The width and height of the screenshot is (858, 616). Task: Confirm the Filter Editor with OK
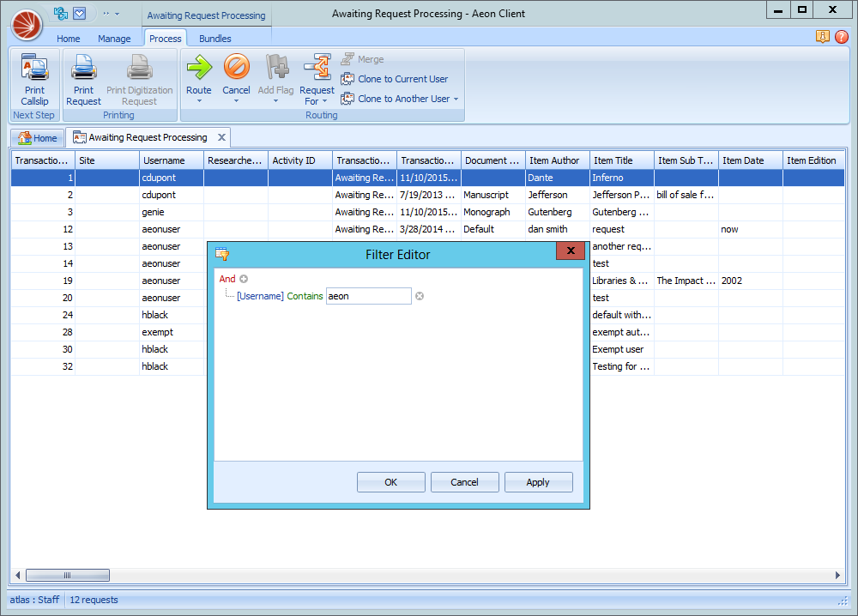[391, 481]
